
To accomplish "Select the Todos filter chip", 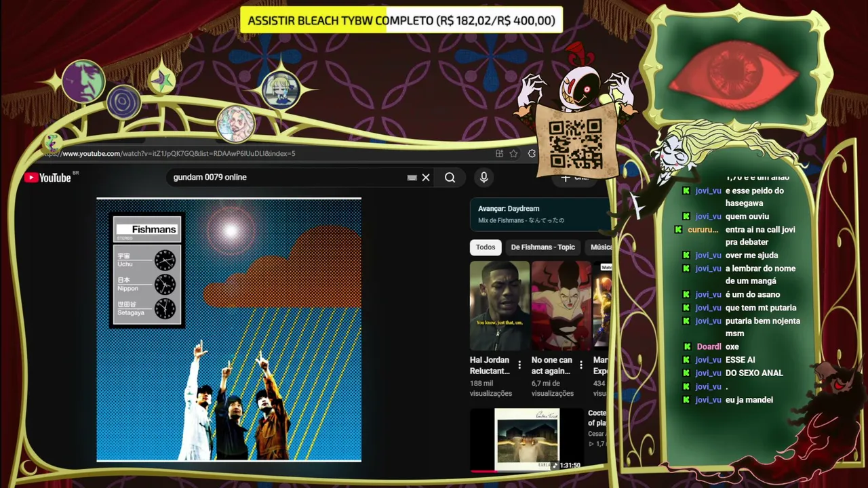I will click(486, 247).
